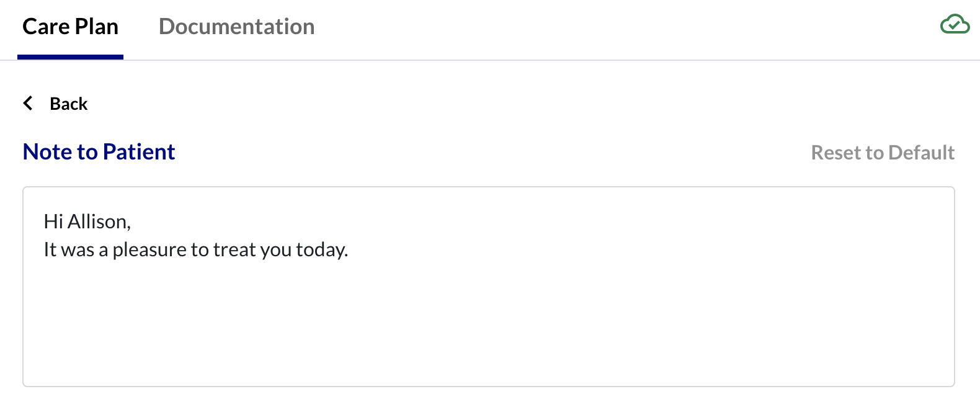This screenshot has height=412, width=980.
Task: Place cursor after 'today.' in the note
Action: [349, 250]
